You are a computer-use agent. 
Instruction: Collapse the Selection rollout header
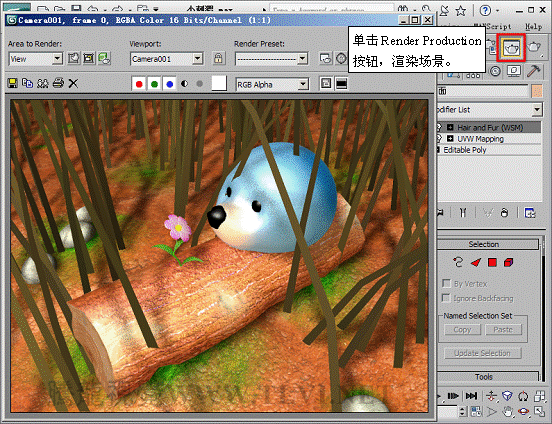click(488, 244)
